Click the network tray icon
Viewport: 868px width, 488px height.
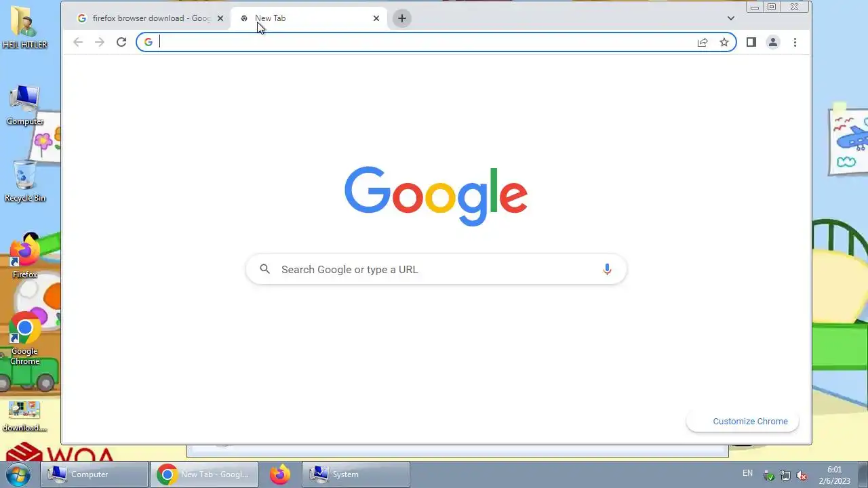click(785, 475)
